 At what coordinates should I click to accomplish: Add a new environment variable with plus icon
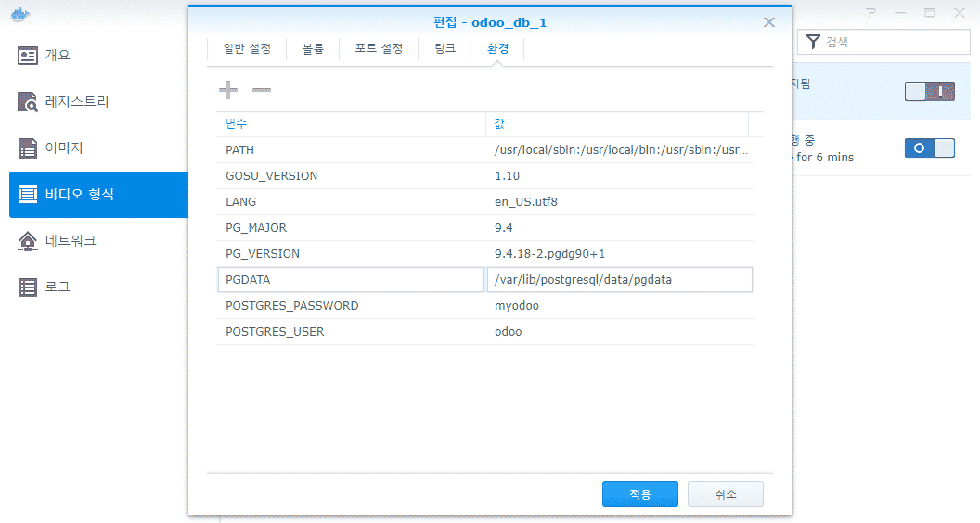coord(228,89)
